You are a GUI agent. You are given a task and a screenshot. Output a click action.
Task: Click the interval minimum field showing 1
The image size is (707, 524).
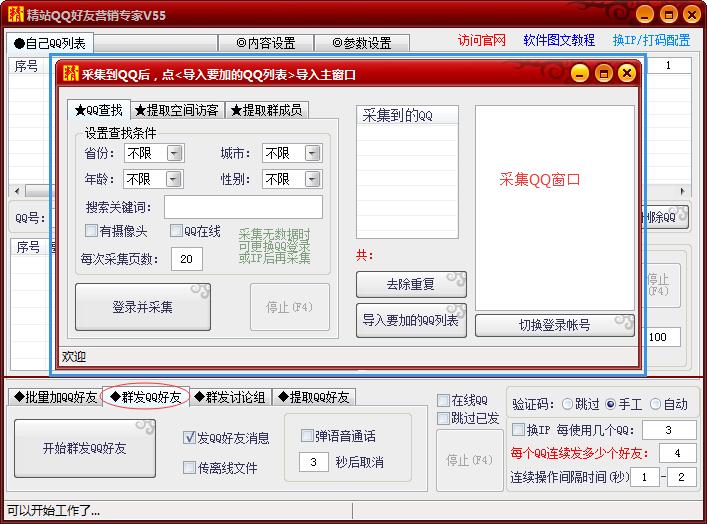[644, 477]
